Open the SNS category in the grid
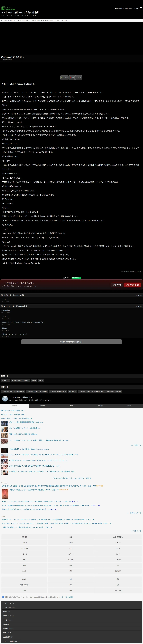 click(71, 571)
